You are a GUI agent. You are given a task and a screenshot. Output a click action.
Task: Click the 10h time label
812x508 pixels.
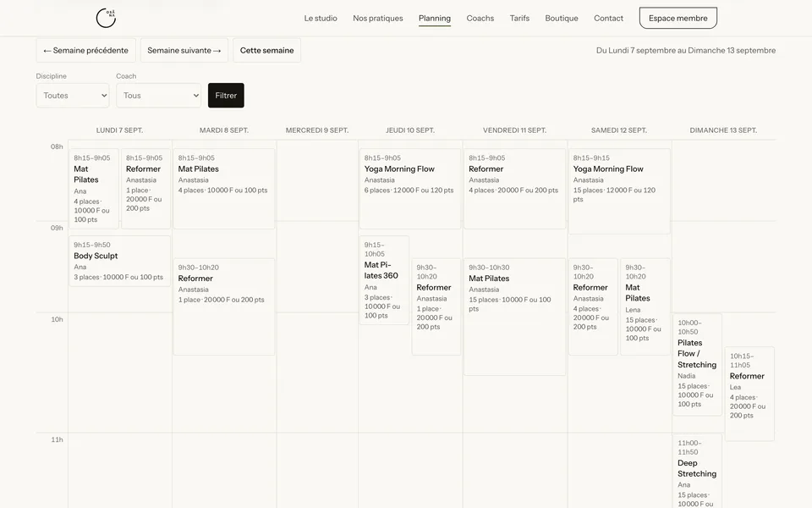[x=57, y=319]
